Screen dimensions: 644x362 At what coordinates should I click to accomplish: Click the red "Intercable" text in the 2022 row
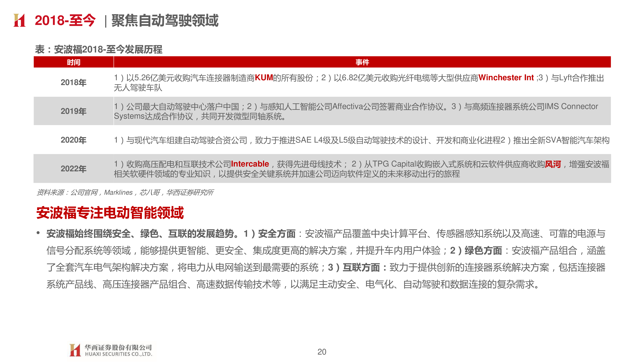[x=250, y=164]
